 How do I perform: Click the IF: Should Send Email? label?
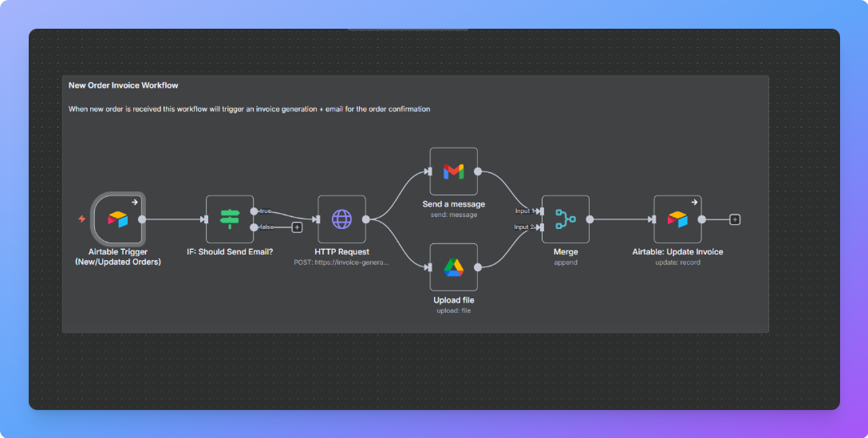point(230,252)
